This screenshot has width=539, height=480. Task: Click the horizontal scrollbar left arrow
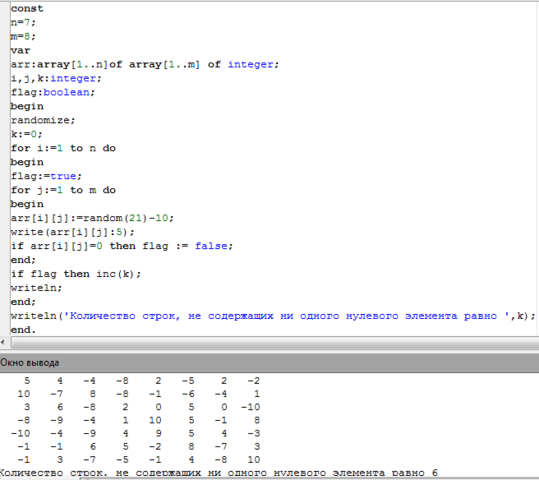pos(3,342)
